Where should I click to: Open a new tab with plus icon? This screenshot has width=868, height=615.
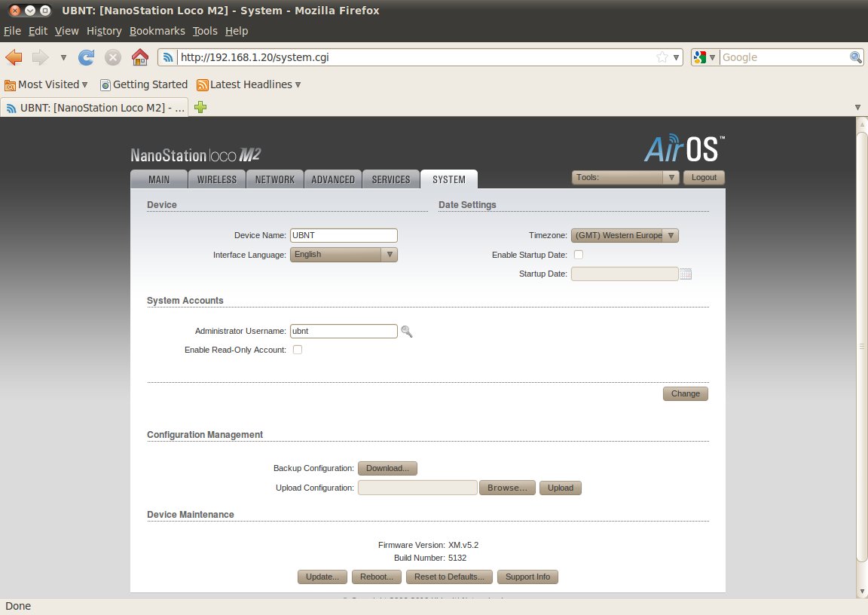[x=200, y=107]
